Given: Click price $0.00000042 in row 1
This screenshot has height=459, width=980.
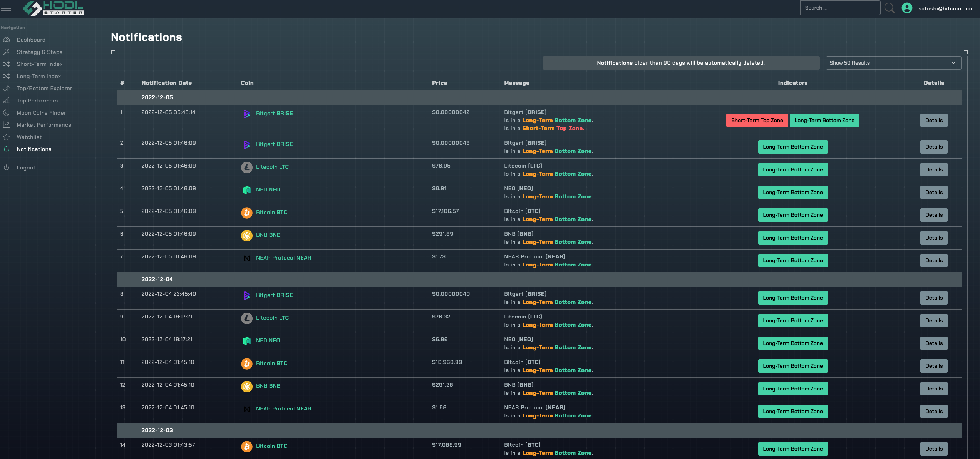Looking at the screenshot, I should 451,112.
